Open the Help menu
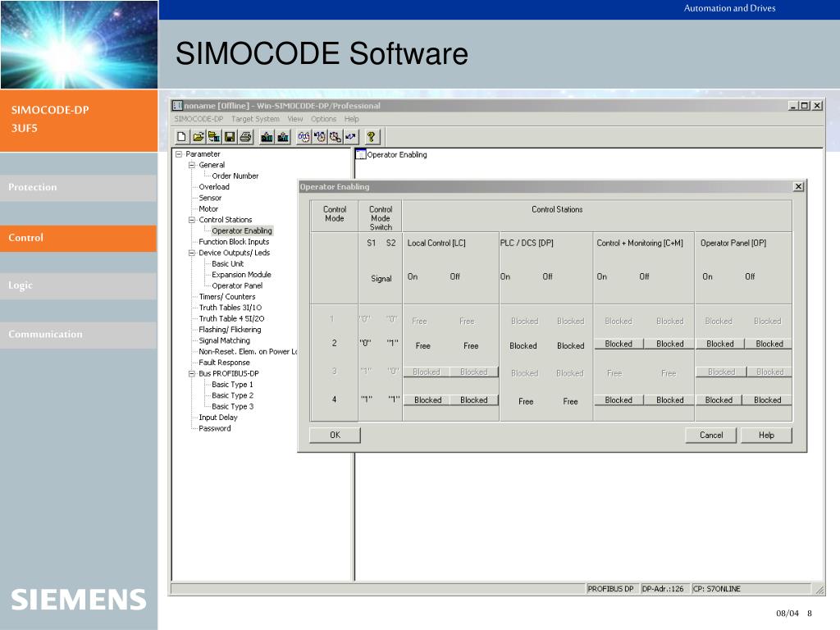Screen dimensions: 840x630 351,119
